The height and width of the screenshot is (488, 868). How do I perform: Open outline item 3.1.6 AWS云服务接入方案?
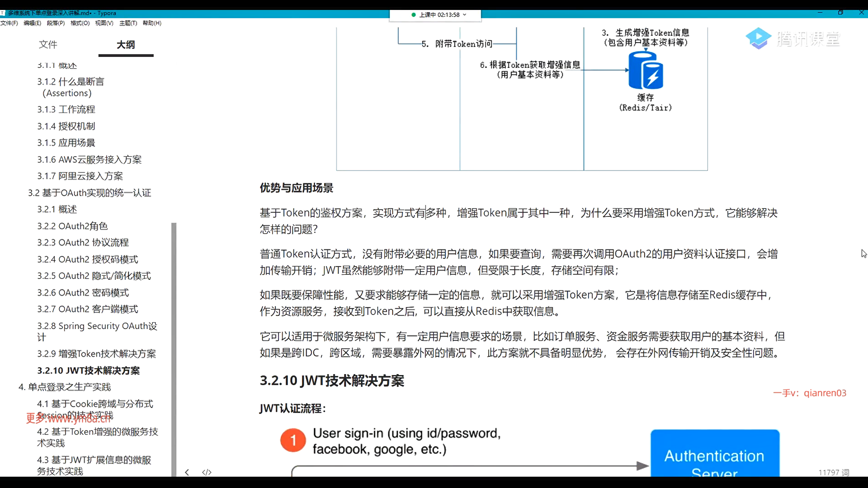pyautogui.click(x=89, y=160)
